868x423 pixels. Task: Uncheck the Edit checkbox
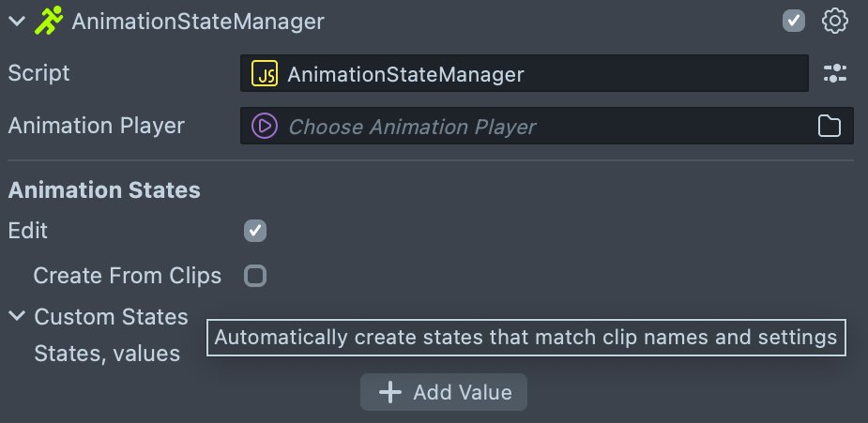pyautogui.click(x=255, y=231)
